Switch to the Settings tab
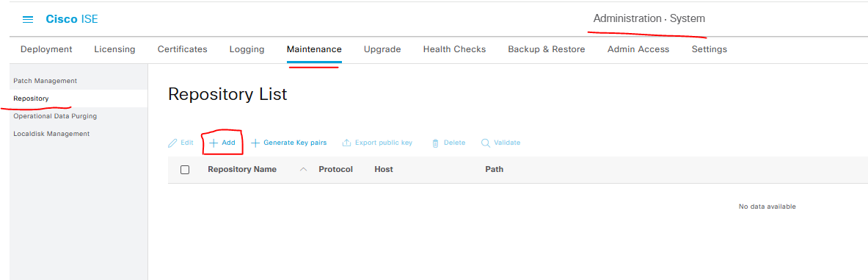 (x=709, y=49)
